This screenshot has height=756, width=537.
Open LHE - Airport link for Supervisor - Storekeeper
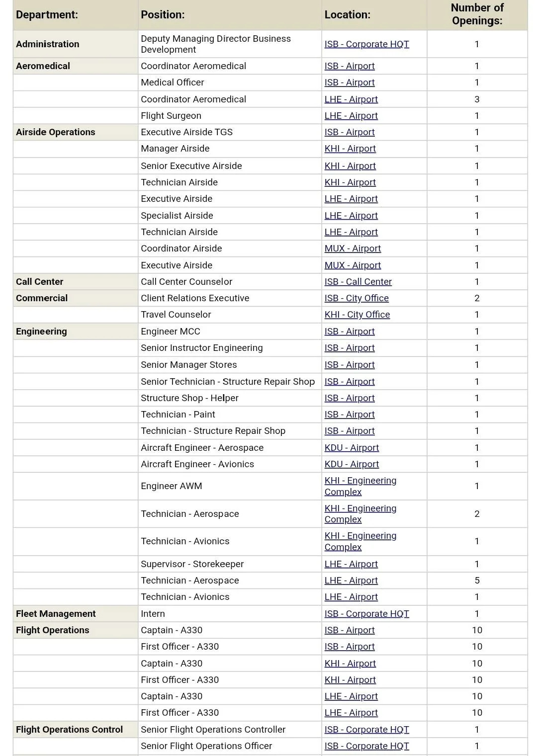pyautogui.click(x=351, y=564)
